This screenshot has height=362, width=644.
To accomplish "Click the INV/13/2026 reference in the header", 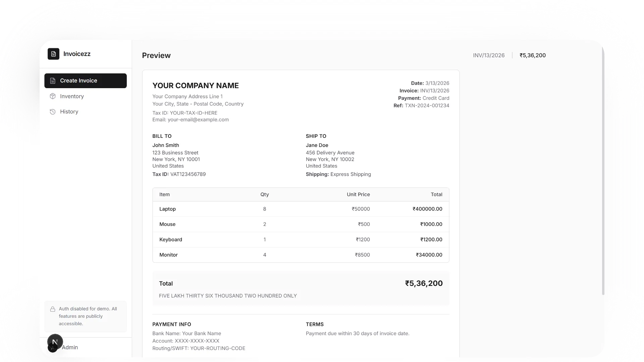I will pyautogui.click(x=488, y=55).
